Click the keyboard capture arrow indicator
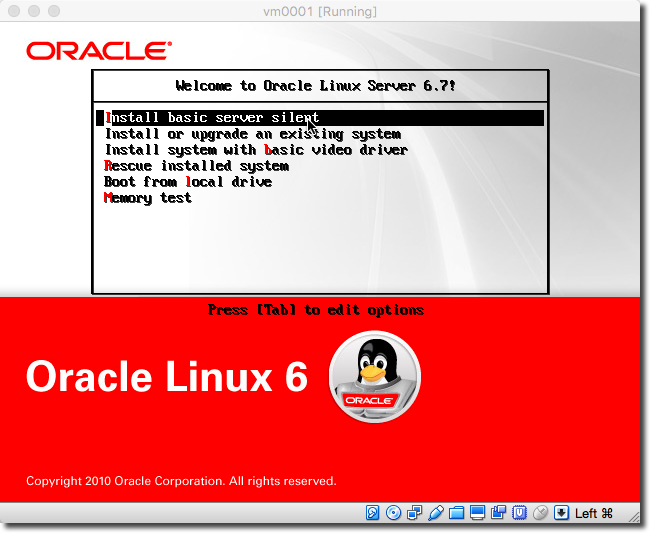Viewport: 650px width, 533px height. pyautogui.click(x=561, y=513)
